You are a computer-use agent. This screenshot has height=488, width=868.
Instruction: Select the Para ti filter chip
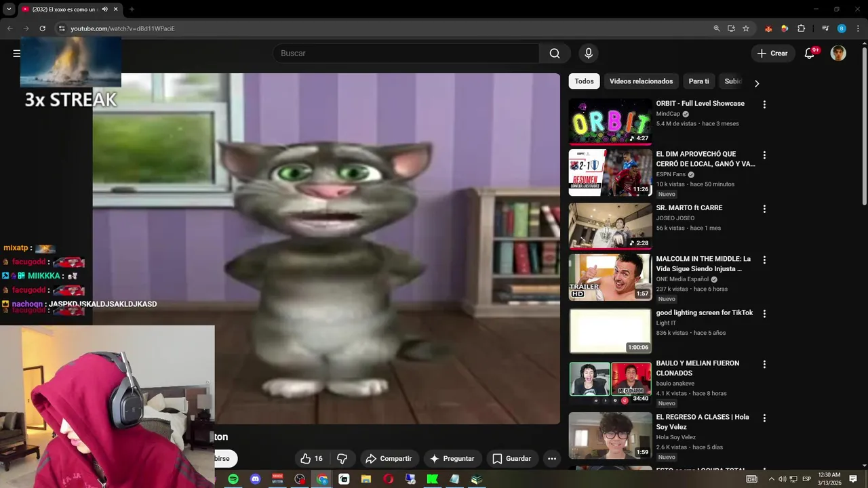coord(698,81)
